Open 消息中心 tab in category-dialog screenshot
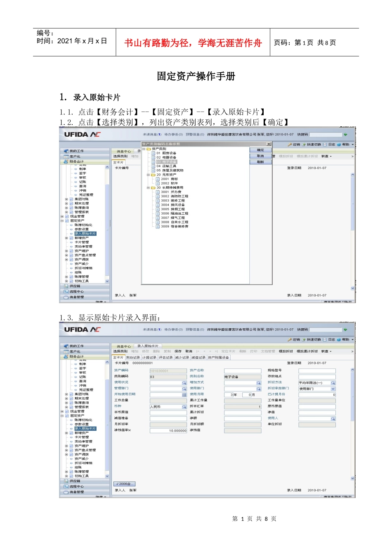Image resolution: width=392 pixels, height=555 pixels. [x=124, y=151]
